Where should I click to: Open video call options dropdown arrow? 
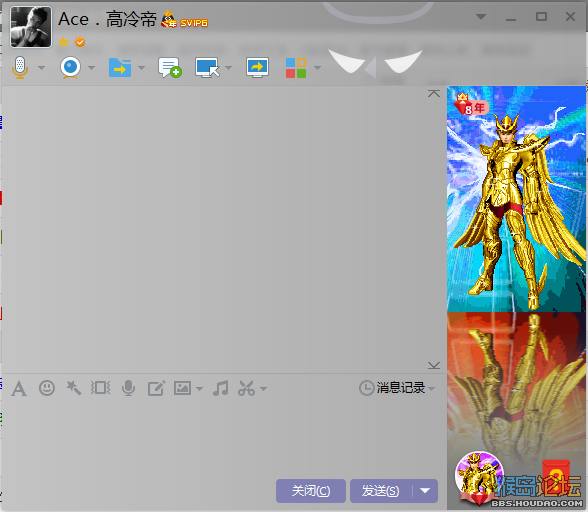pos(92,68)
